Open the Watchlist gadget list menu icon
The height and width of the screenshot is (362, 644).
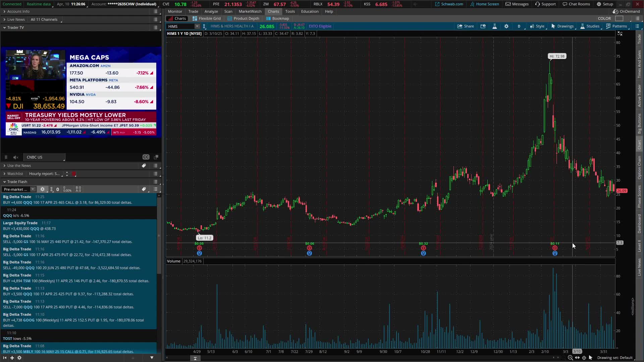(155, 174)
